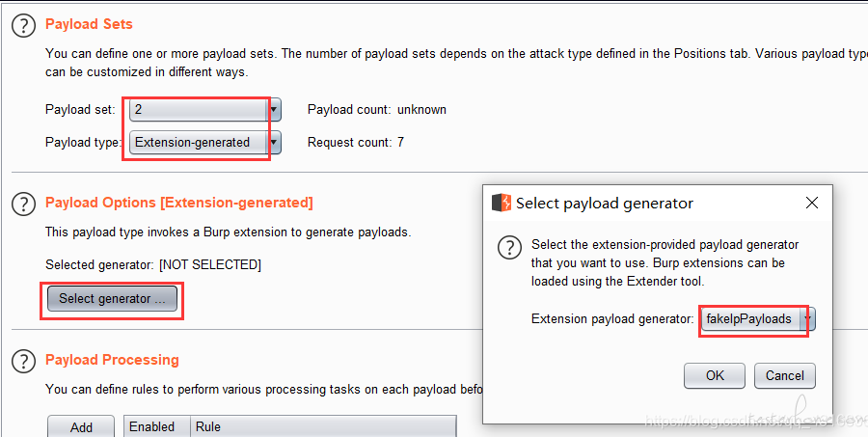Click the Payload Processing help icon
This screenshot has width=868, height=437.
(x=23, y=361)
